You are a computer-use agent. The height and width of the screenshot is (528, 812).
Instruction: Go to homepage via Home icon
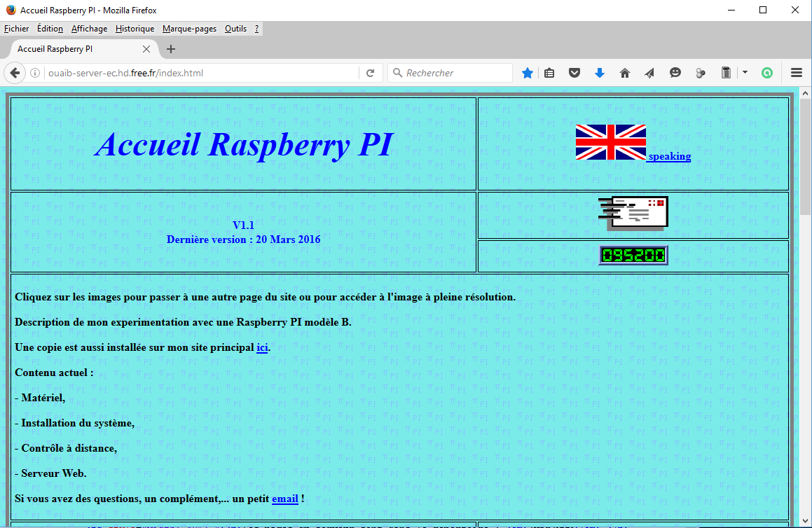(625, 72)
